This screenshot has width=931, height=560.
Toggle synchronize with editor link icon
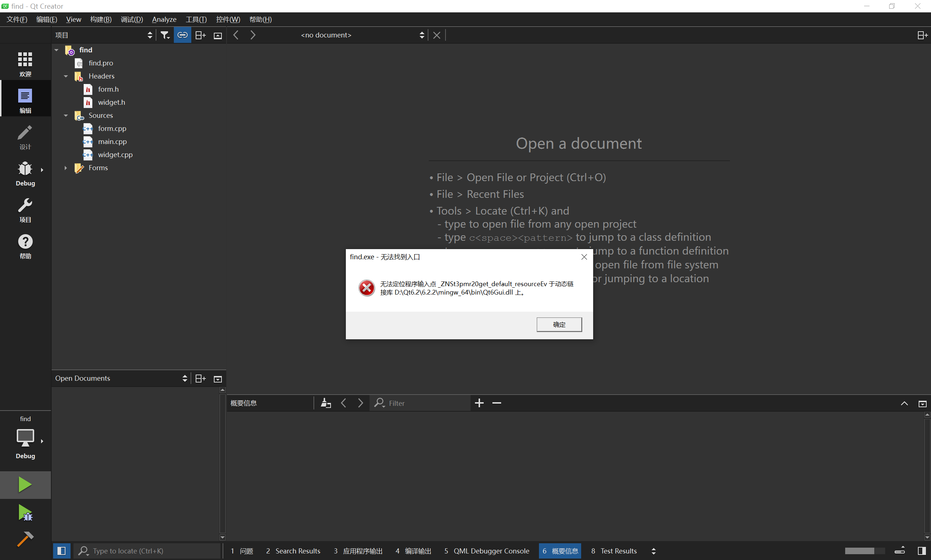coord(182,35)
